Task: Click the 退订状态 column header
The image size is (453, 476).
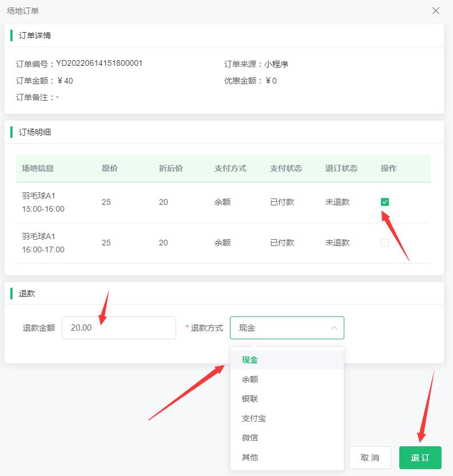Action: click(x=341, y=168)
